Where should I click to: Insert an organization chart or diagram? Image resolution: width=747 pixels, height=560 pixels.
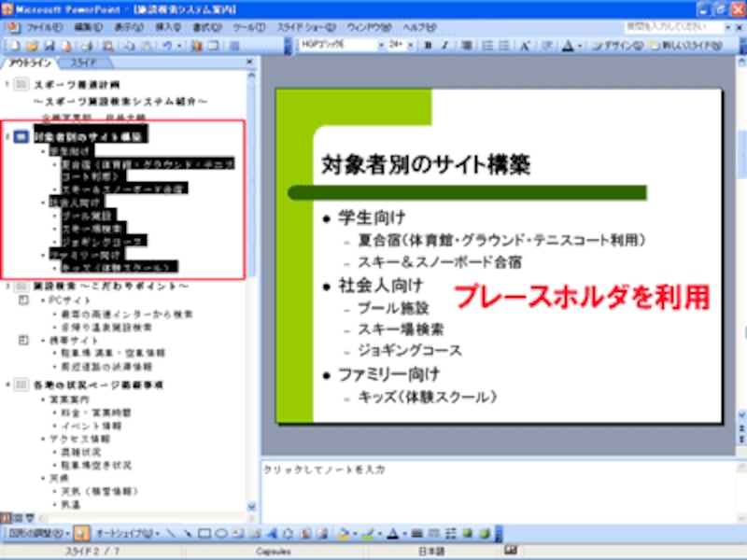coord(289,533)
